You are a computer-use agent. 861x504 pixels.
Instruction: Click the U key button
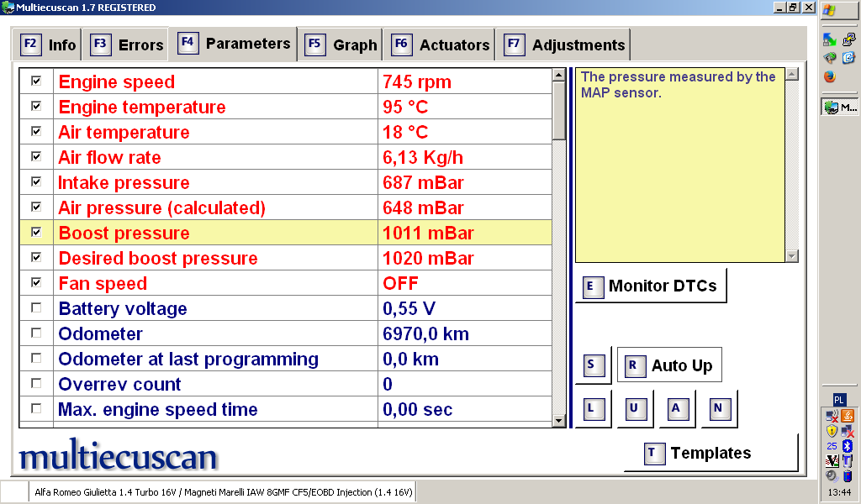point(636,408)
